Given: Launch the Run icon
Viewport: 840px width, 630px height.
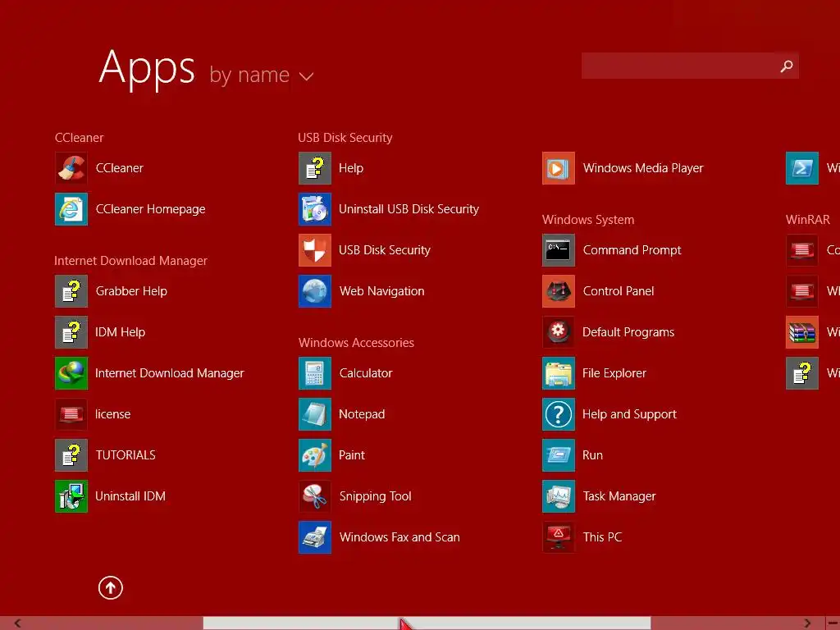Looking at the screenshot, I should (x=559, y=455).
